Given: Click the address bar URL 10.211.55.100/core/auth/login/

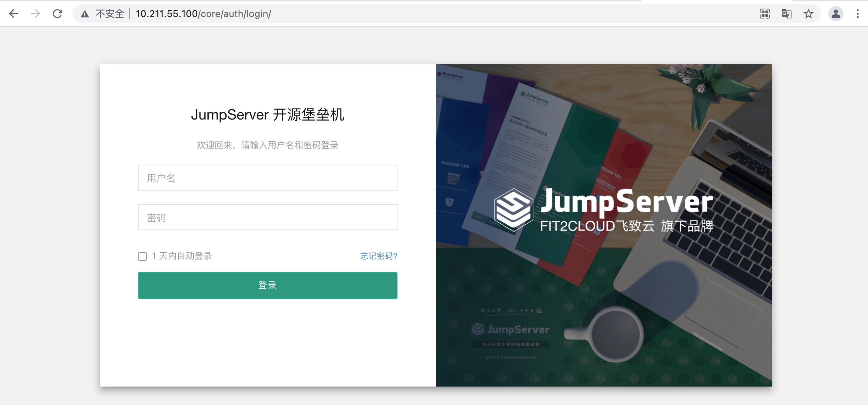Looking at the screenshot, I should tap(204, 14).
